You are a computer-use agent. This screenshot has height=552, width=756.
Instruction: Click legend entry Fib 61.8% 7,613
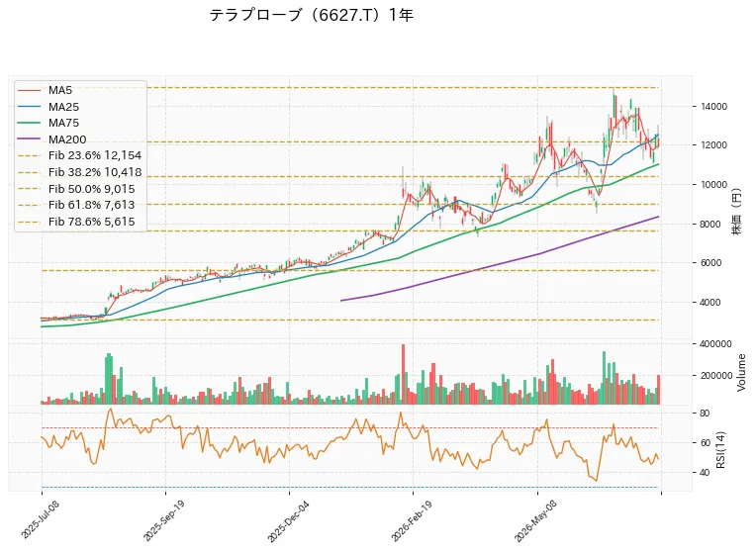point(92,205)
